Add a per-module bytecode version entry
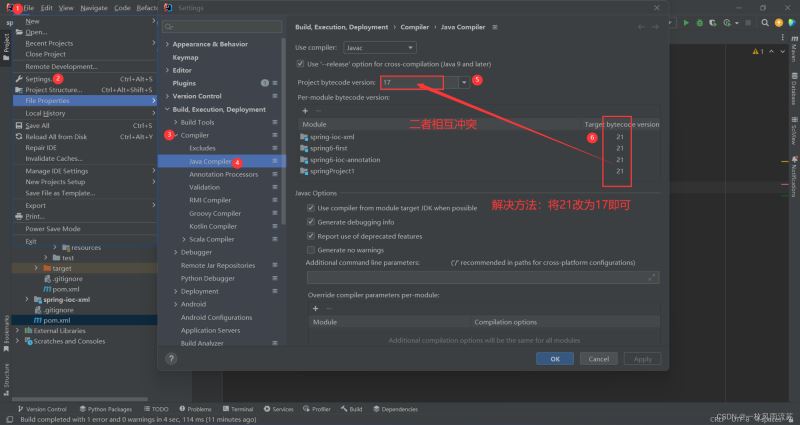This screenshot has width=800, height=425. point(305,111)
